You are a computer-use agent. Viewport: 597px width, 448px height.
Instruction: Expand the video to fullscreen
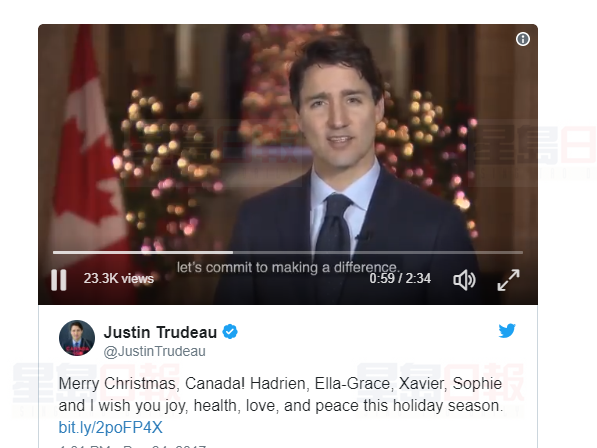508,280
